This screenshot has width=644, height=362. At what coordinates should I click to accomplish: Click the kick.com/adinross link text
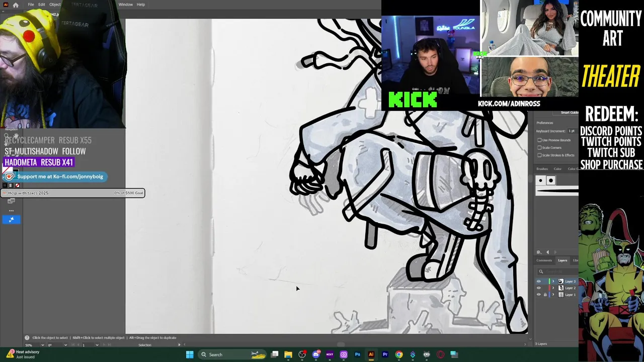coord(509,104)
